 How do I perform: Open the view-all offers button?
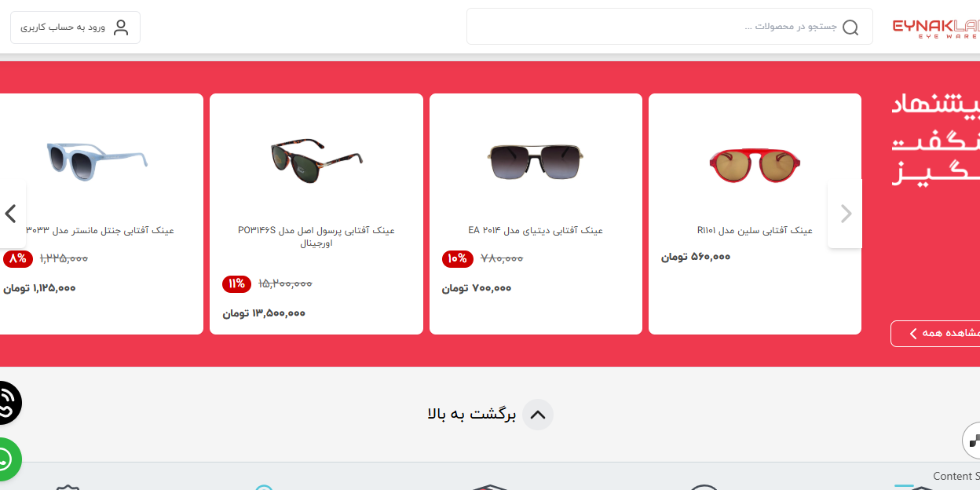pyautogui.click(x=936, y=334)
